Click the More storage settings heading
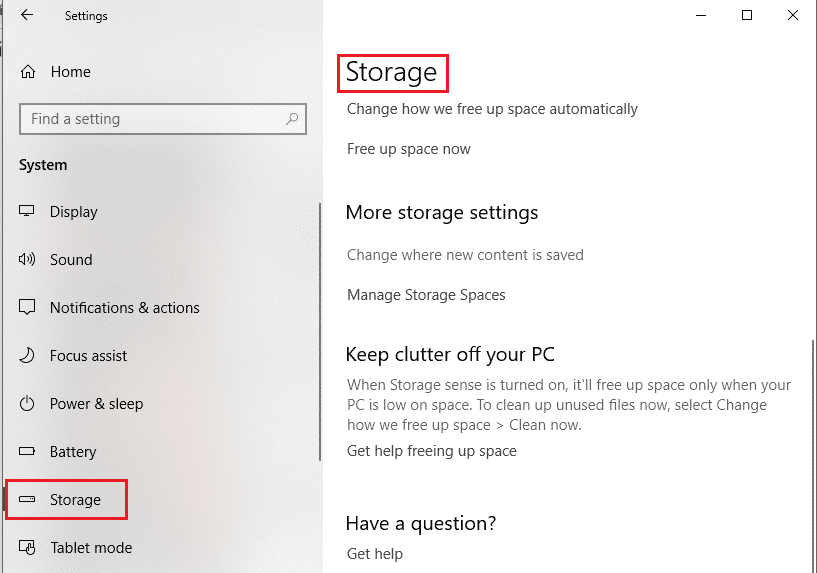817x573 pixels. tap(442, 213)
